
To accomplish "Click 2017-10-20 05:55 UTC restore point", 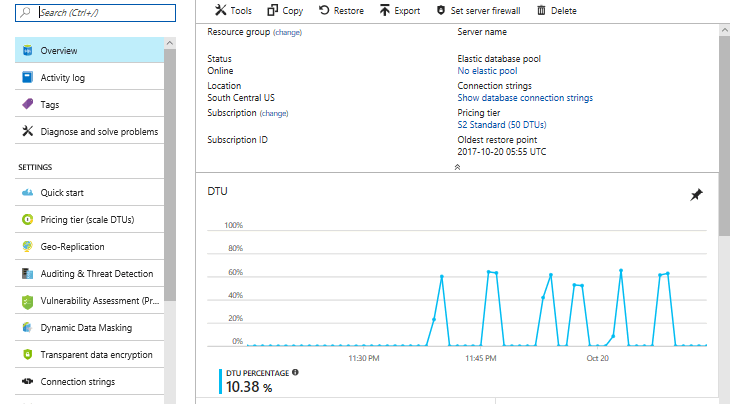I will 501,152.
